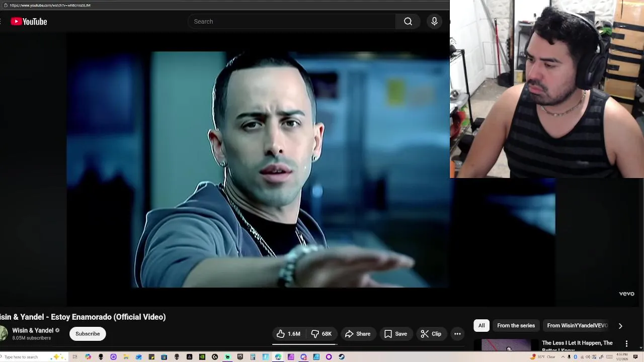Screen dimensions: 644x362
Task: Open the taskbar clock and calendar
Action: click(x=622, y=357)
